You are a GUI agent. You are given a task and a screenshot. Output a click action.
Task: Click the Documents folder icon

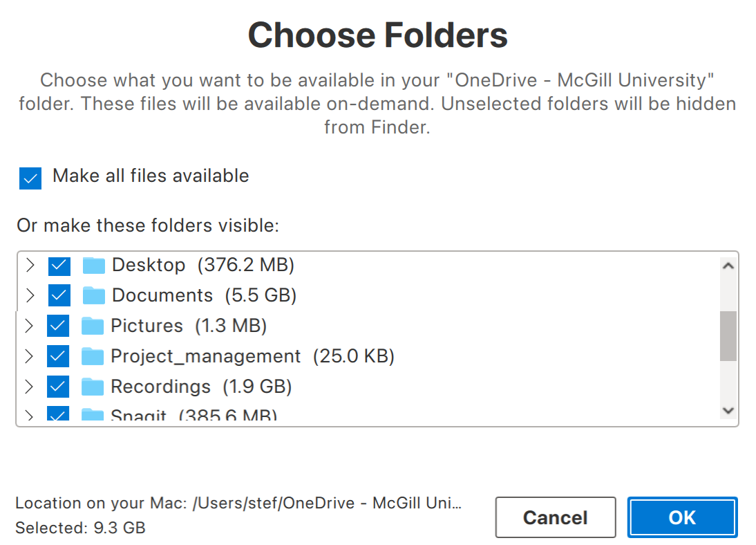pyautogui.click(x=94, y=295)
